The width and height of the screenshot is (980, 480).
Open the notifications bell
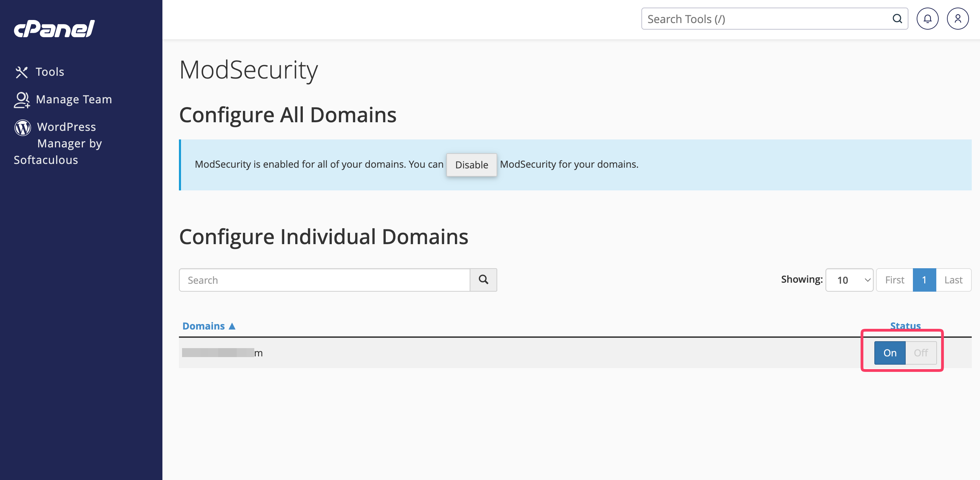[927, 19]
